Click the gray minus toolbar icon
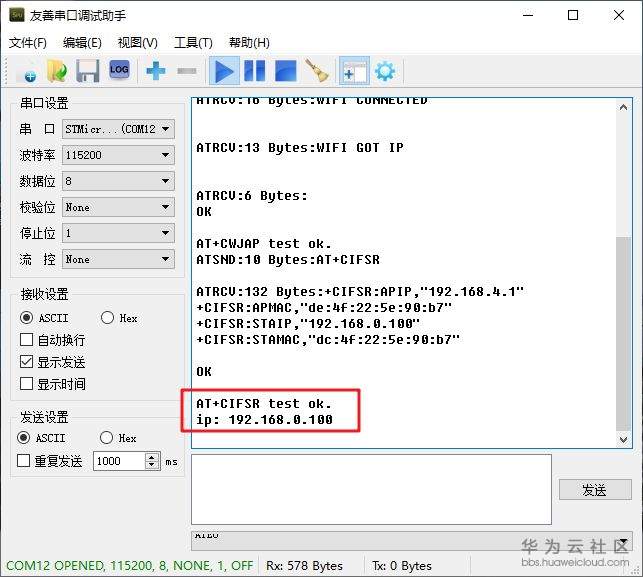Viewport: 643px width, 577px height. (187, 71)
